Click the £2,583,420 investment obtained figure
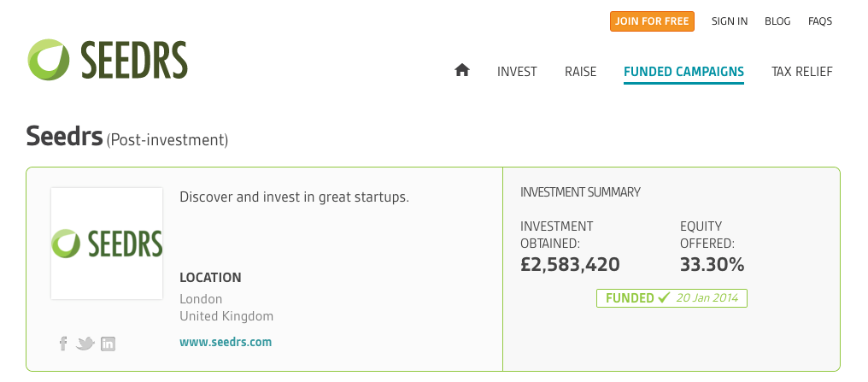Screen dimensions: 868x382 [x=570, y=265]
